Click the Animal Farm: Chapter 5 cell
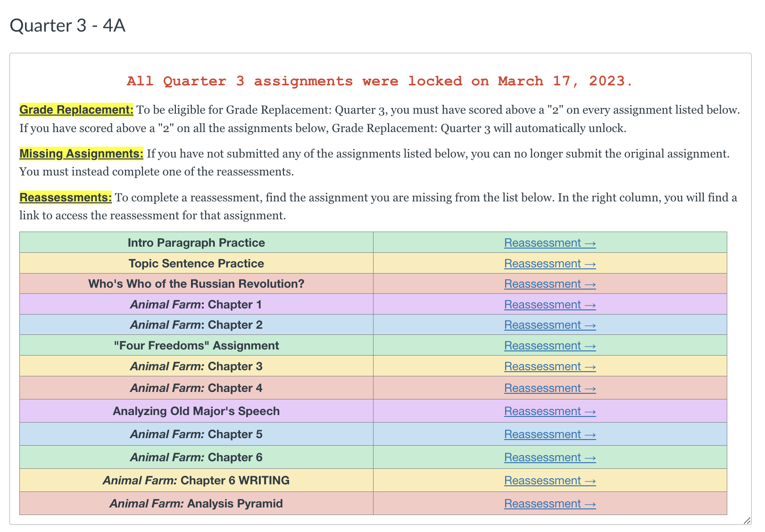This screenshot has height=532, width=765. click(196, 434)
